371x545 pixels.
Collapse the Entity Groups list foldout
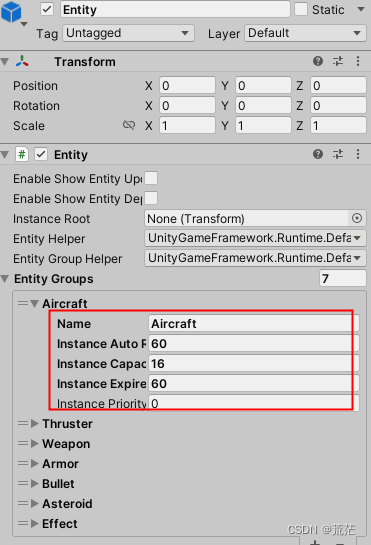point(5,279)
